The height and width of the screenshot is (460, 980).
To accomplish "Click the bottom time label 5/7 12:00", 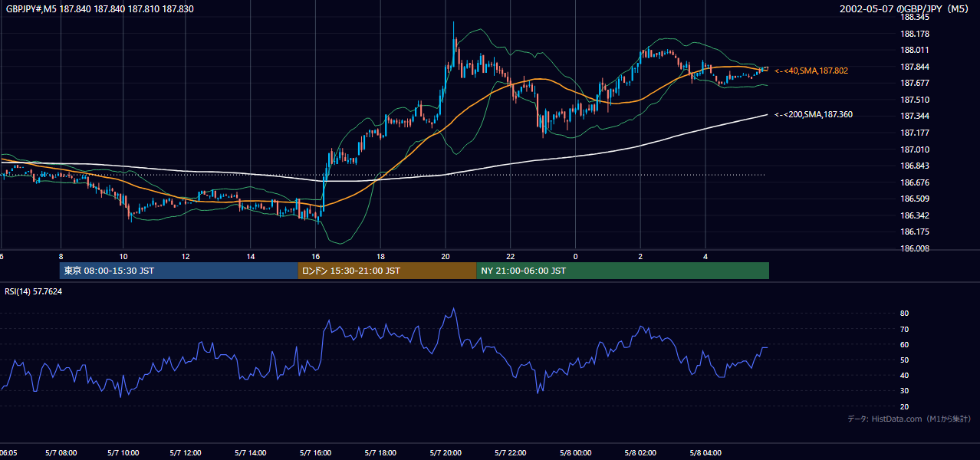I will [187, 453].
